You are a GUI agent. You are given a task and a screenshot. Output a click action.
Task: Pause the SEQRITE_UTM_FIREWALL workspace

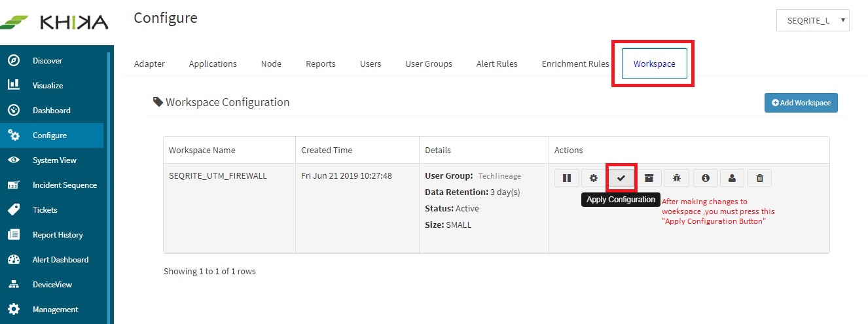[567, 178]
